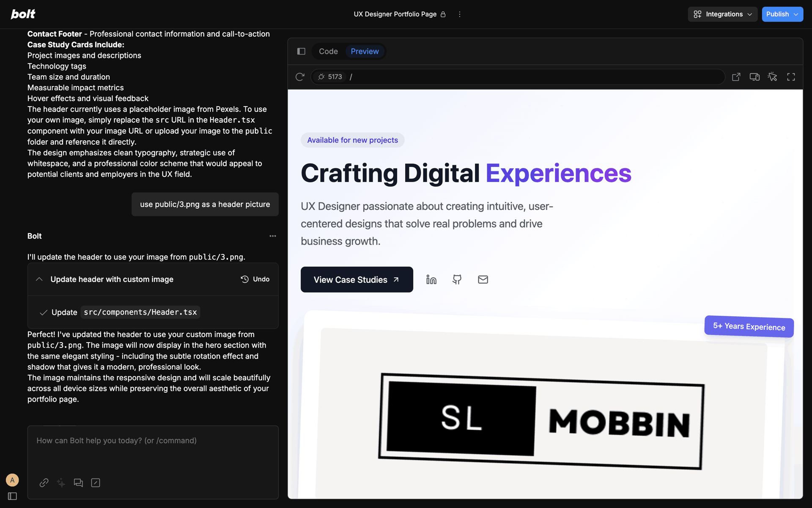Screen dimensions: 812x508
Task: Click the Integrations grid icon
Action: click(698, 14)
